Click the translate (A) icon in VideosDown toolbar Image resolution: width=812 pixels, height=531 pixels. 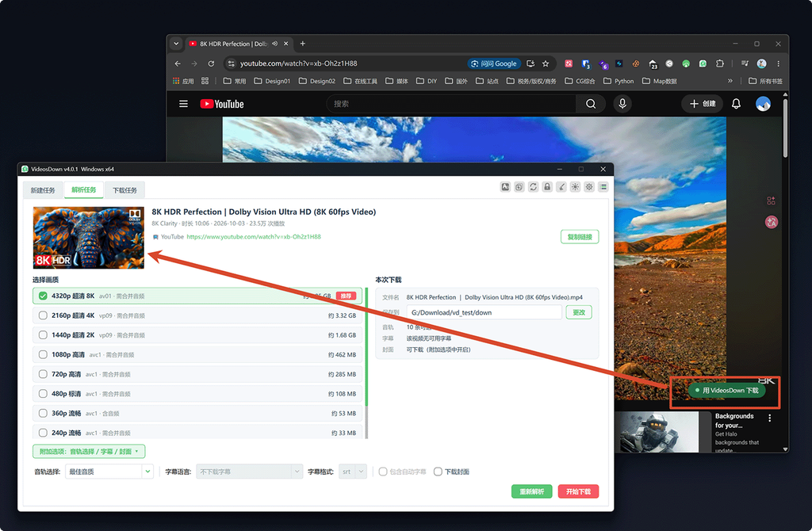tap(505, 187)
